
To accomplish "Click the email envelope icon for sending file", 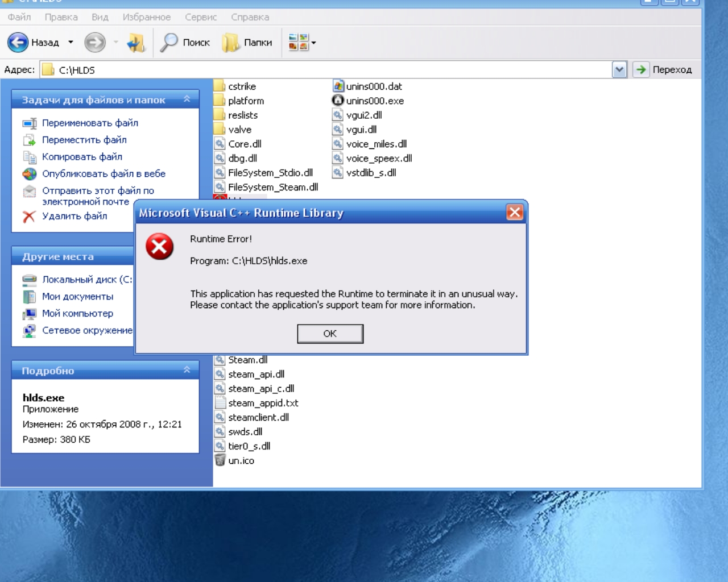I will click(30, 191).
